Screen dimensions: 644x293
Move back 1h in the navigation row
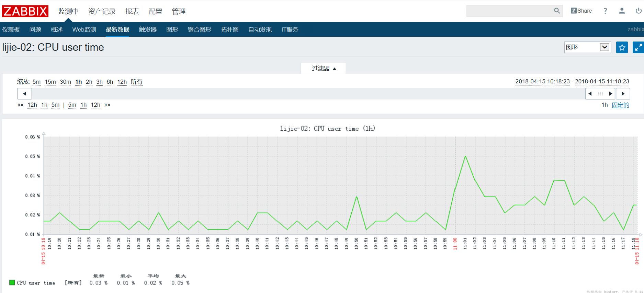44,105
